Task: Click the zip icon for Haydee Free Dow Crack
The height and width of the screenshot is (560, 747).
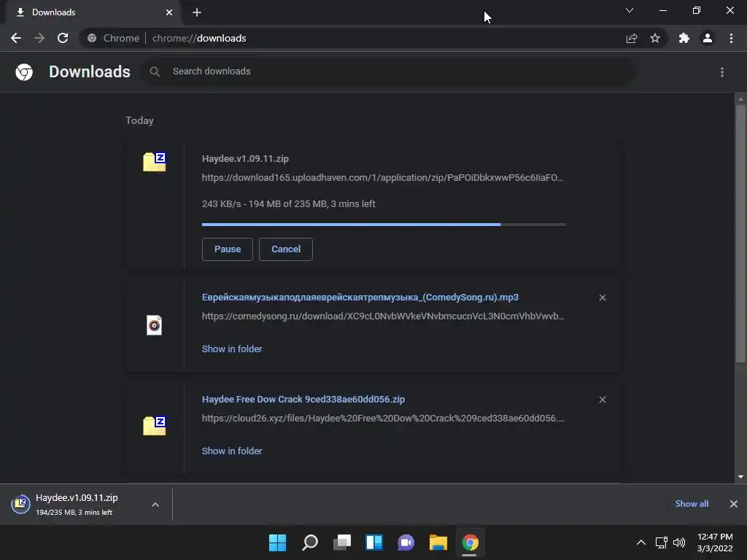Action: [x=155, y=426]
